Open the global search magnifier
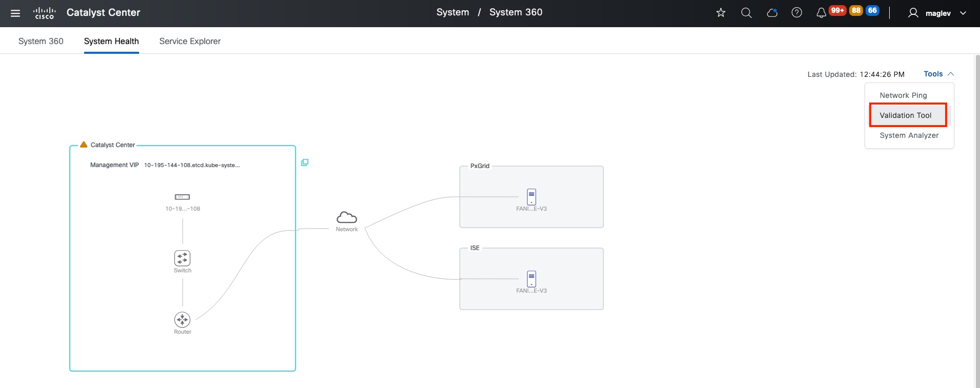This screenshot has height=388, width=980. [x=747, y=13]
